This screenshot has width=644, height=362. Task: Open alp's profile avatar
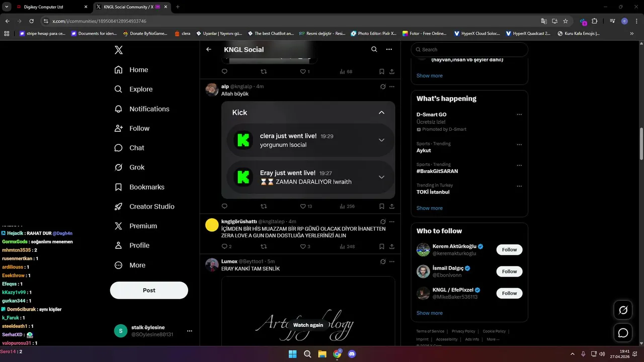point(212,90)
